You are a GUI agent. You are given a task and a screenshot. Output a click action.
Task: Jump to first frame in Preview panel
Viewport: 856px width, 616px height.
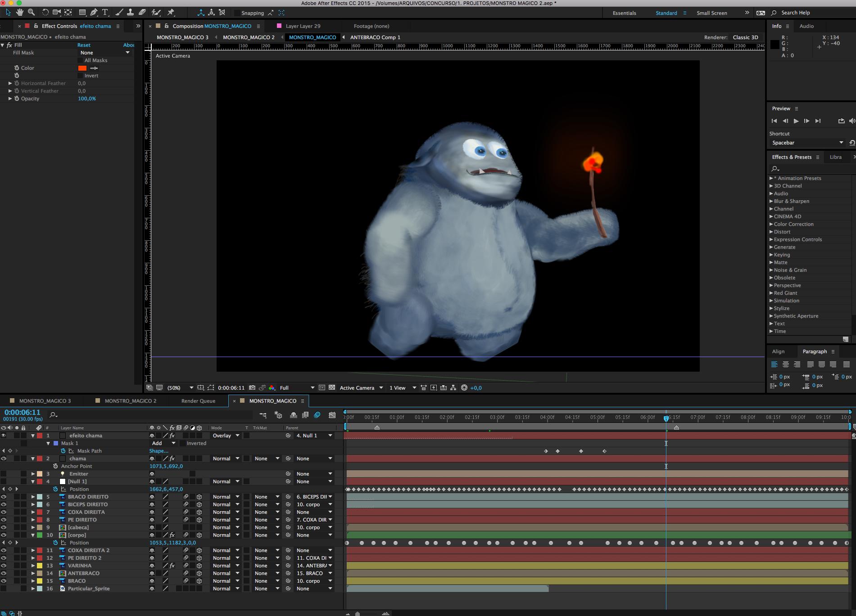774,121
